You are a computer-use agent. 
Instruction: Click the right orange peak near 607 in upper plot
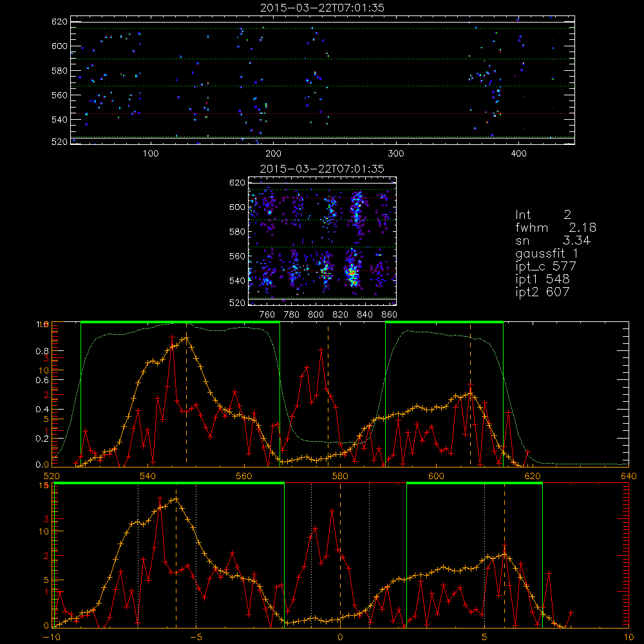coord(471,394)
